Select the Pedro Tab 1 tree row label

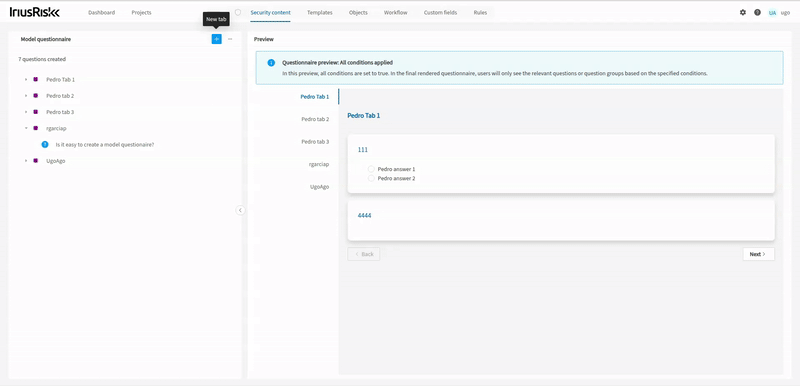point(60,80)
